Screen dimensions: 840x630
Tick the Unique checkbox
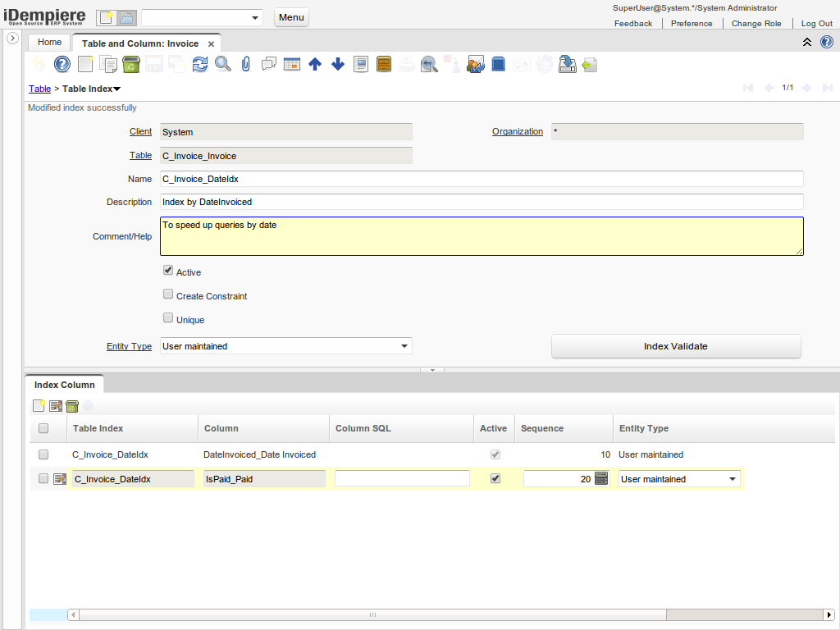(x=168, y=317)
